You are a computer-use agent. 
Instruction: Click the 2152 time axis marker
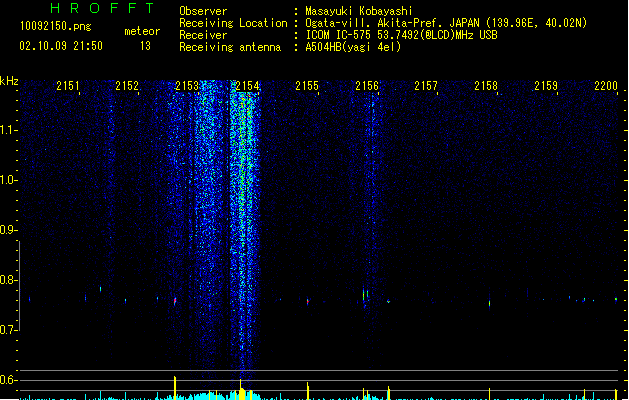[x=127, y=86]
